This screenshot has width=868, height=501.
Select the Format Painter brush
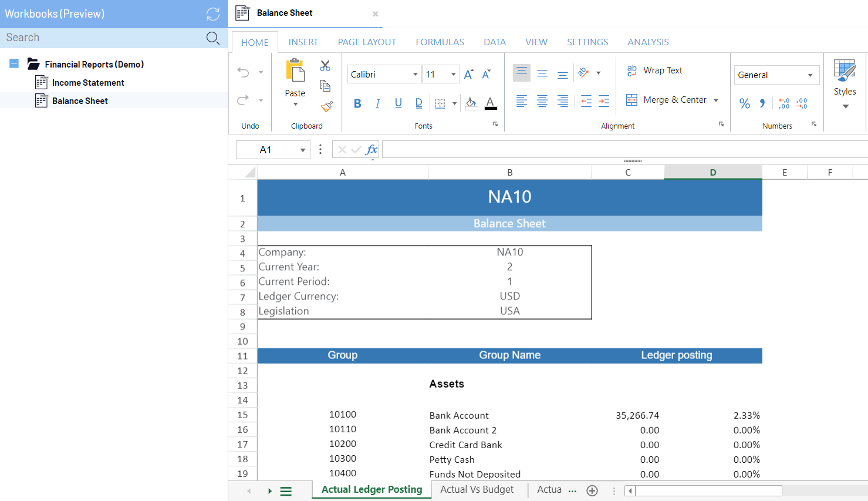click(326, 106)
